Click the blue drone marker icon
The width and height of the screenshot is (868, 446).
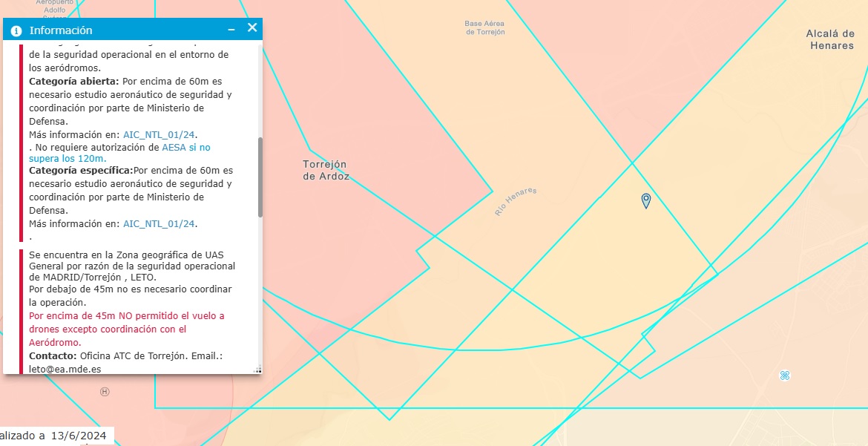[785, 376]
